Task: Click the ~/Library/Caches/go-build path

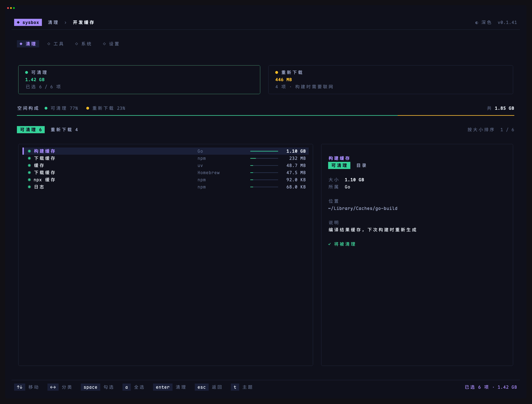Action: pyautogui.click(x=363, y=208)
